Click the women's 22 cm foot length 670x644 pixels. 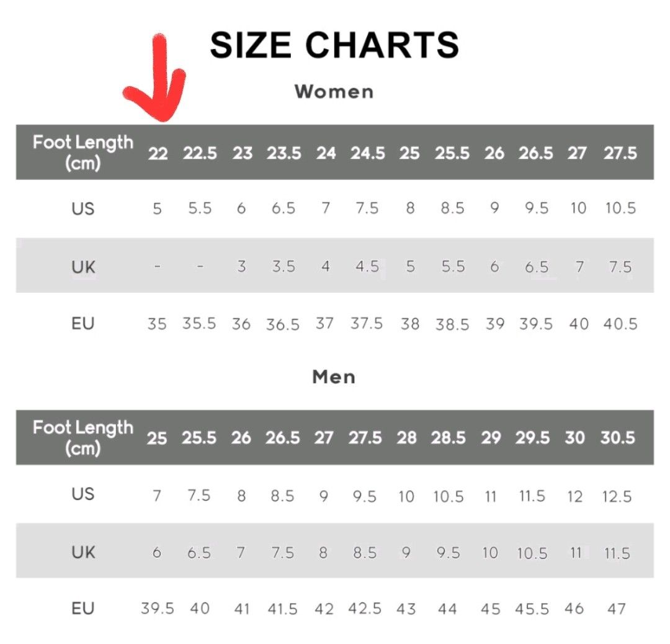(x=158, y=153)
